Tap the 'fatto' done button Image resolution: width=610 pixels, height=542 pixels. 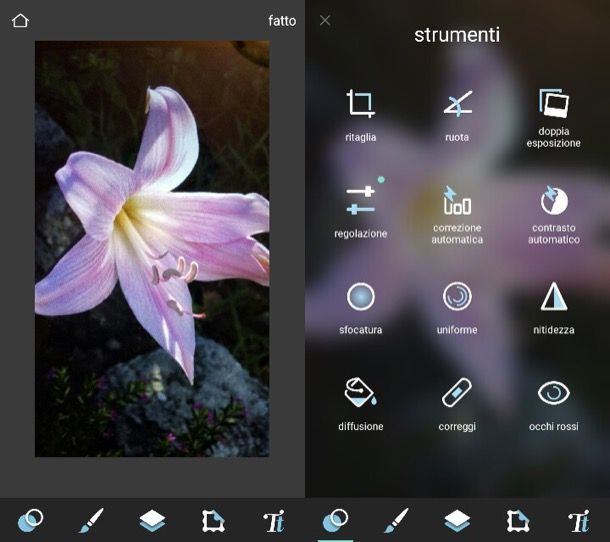282,21
